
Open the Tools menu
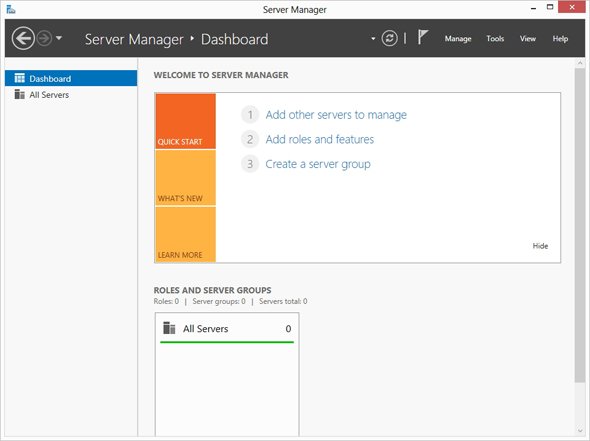[x=495, y=38]
